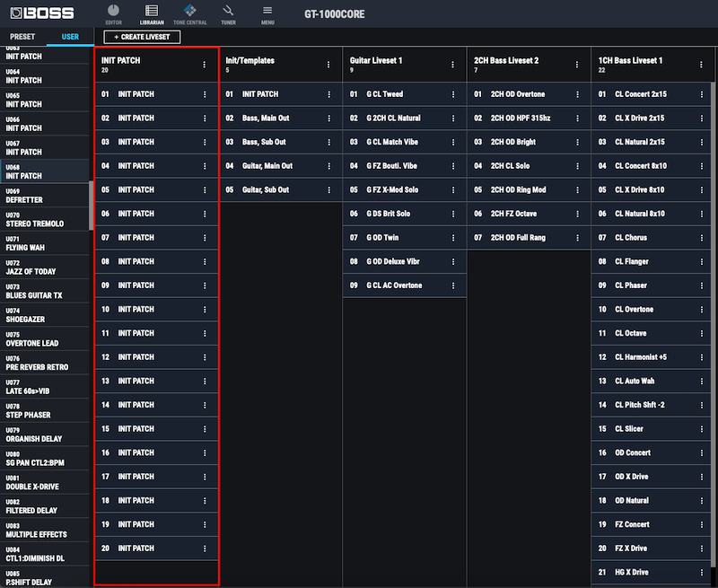The height and width of the screenshot is (588, 718).
Task: Open options for Guitar Liveset 1 header
Action: (452, 65)
